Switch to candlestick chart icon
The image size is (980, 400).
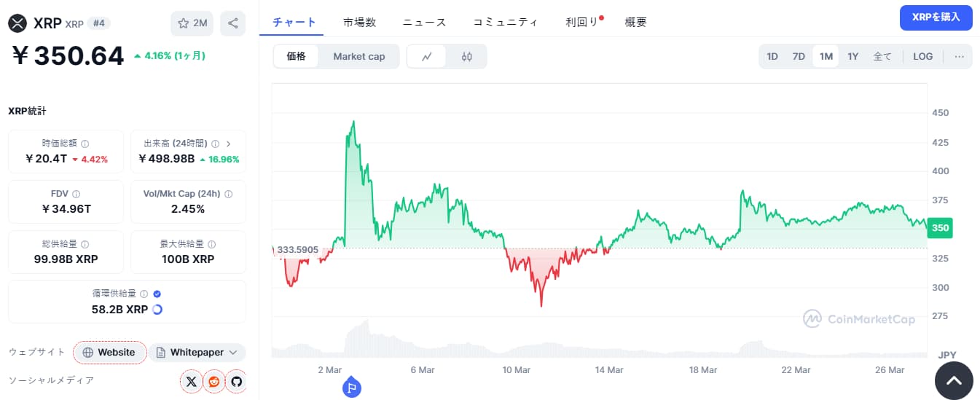coord(467,56)
